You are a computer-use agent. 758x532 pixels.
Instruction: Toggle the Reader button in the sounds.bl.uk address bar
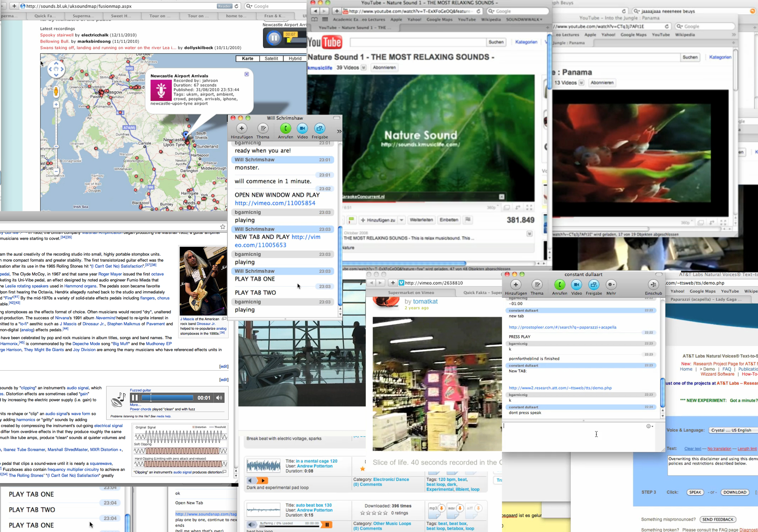tap(224, 6)
